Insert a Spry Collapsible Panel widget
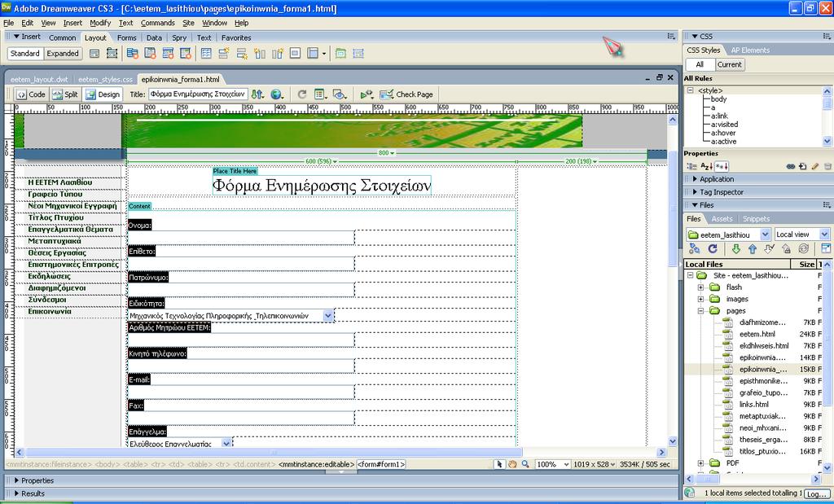The image size is (834, 504). [186, 53]
